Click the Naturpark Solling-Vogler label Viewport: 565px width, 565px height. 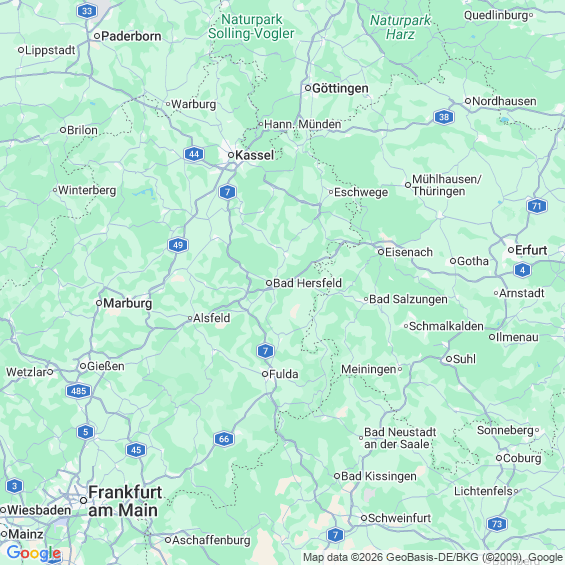click(251, 26)
